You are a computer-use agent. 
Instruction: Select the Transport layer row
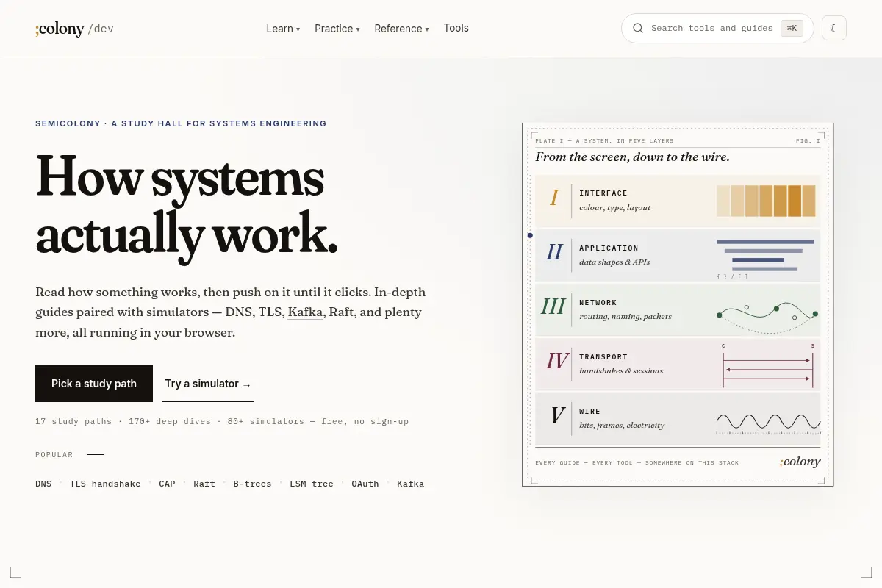click(678, 364)
